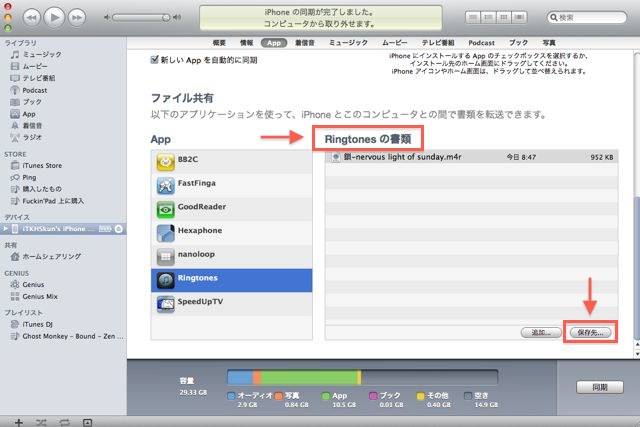
Task: Switch to the Podcast tab
Action: pyautogui.click(x=481, y=43)
